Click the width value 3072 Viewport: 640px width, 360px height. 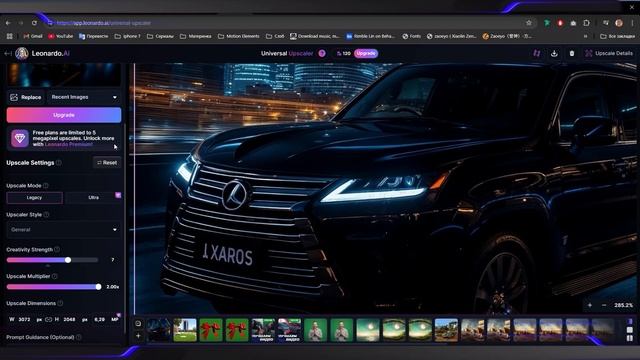tap(24, 320)
